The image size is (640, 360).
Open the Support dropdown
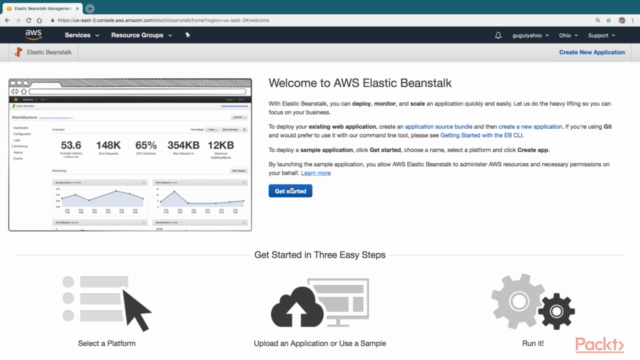[601, 36]
